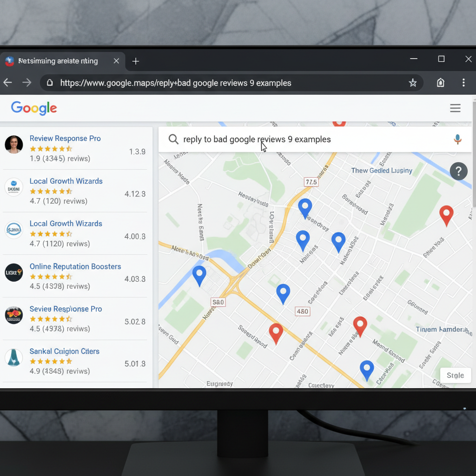The image size is (476, 476).
Task: Open the browser three-dot menu
Action: (x=463, y=83)
